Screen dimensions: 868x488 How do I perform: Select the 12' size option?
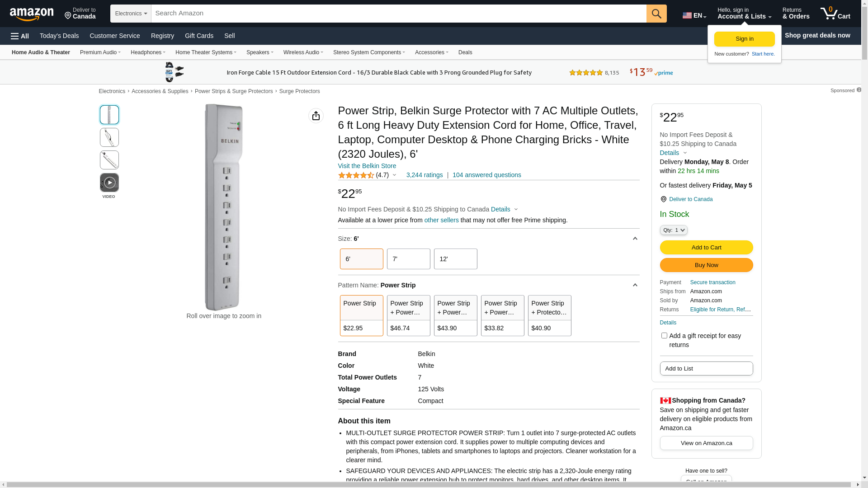[x=455, y=259]
